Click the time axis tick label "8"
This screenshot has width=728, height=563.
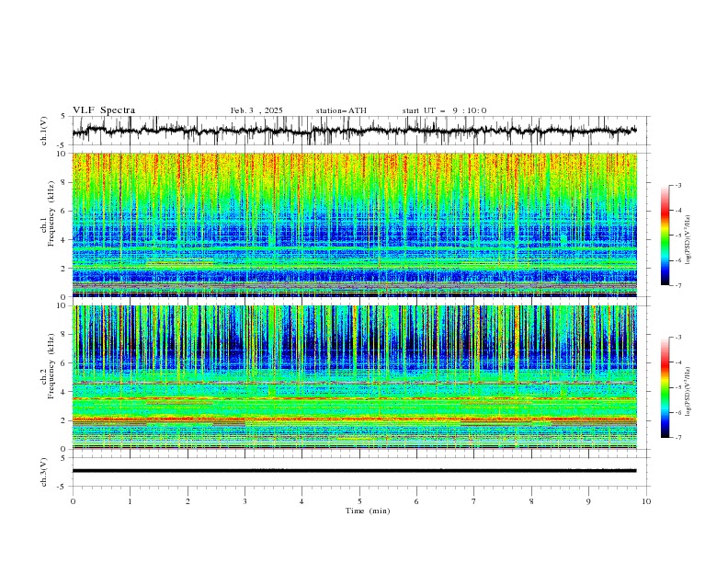[531, 501]
